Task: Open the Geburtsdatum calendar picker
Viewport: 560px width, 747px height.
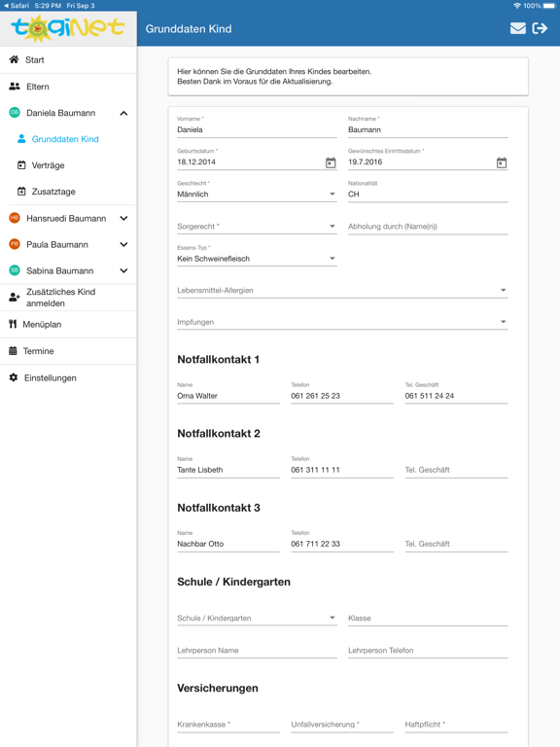Action: 331,162
